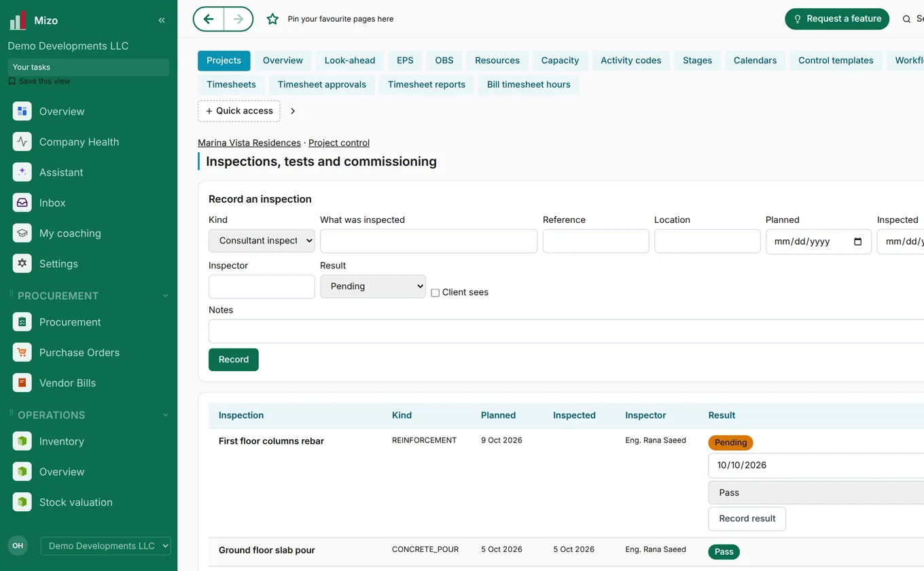The width and height of the screenshot is (924, 571).
Task: Open the Procurement clipboard icon
Action: 22,322
